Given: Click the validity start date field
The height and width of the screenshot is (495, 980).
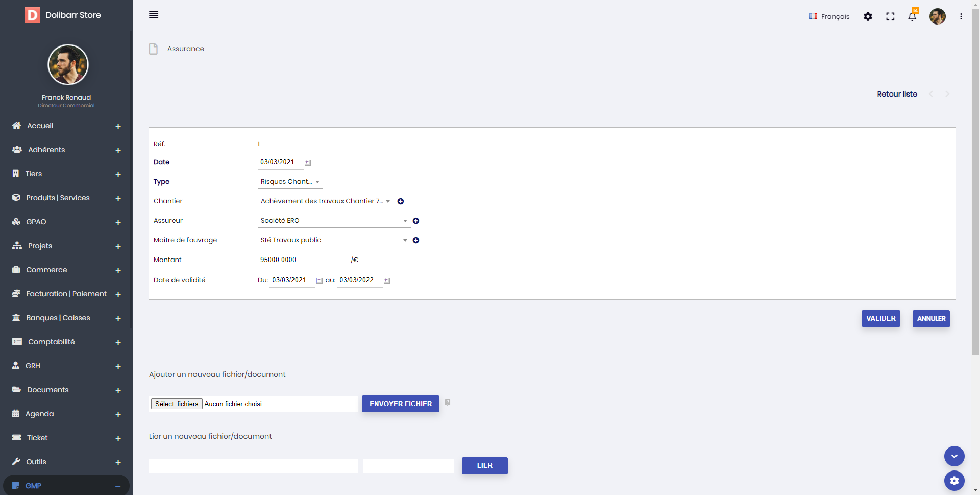Looking at the screenshot, I should click(x=292, y=280).
